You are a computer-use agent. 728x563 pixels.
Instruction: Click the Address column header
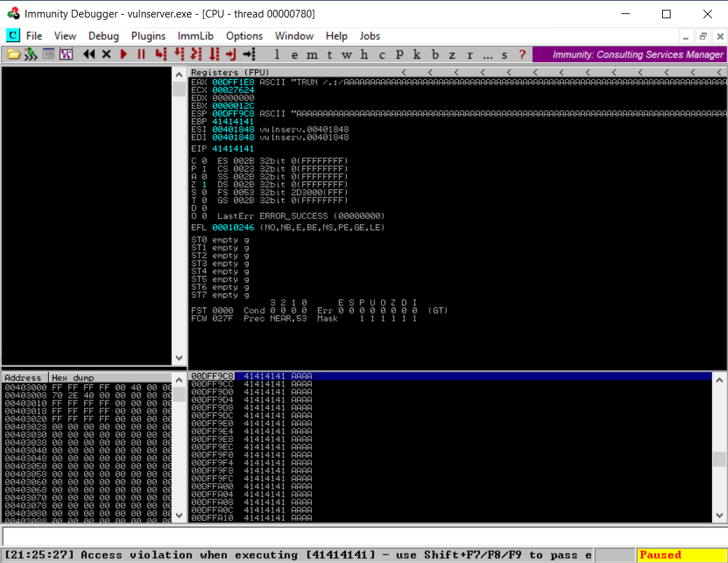coord(25,378)
